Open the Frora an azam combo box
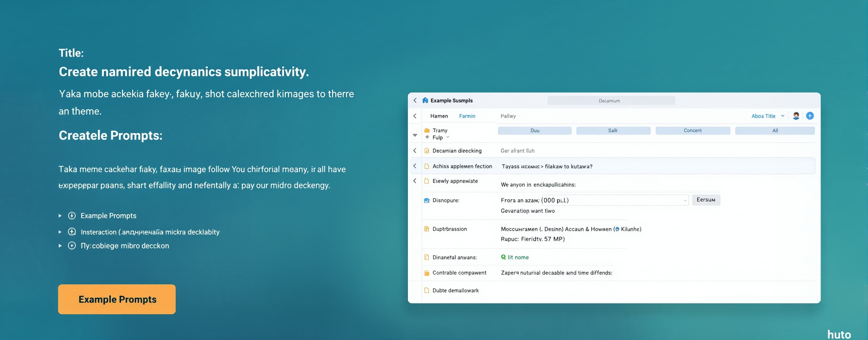This screenshot has width=868, height=340. 595,200
